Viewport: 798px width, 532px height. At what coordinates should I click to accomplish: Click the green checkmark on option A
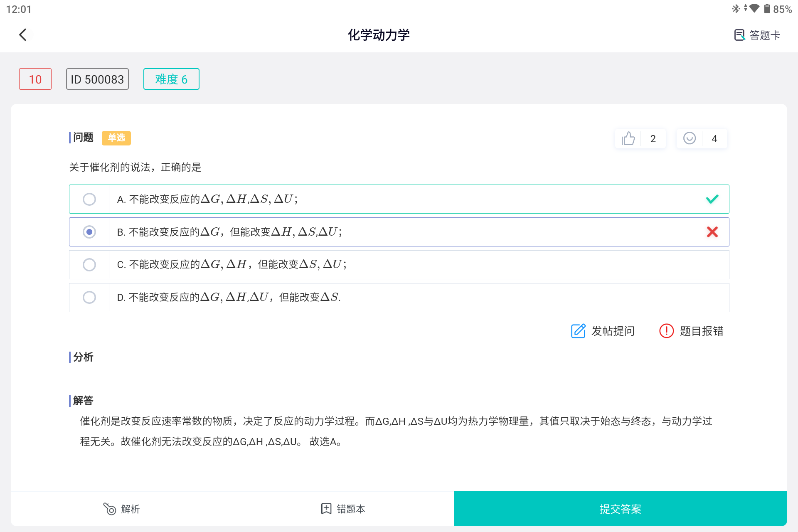click(x=712, y=199)
